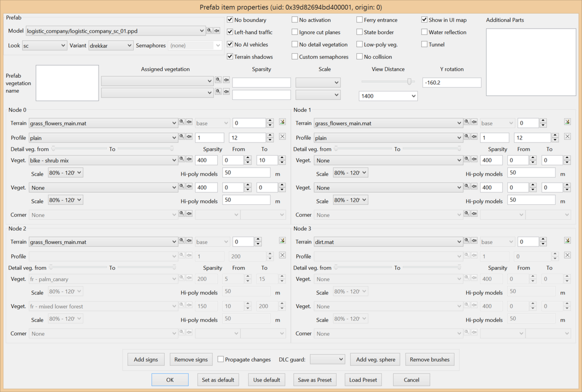
Task: Toggle Left-hand traffic checkbox
Action: click(x=230, y=32)
